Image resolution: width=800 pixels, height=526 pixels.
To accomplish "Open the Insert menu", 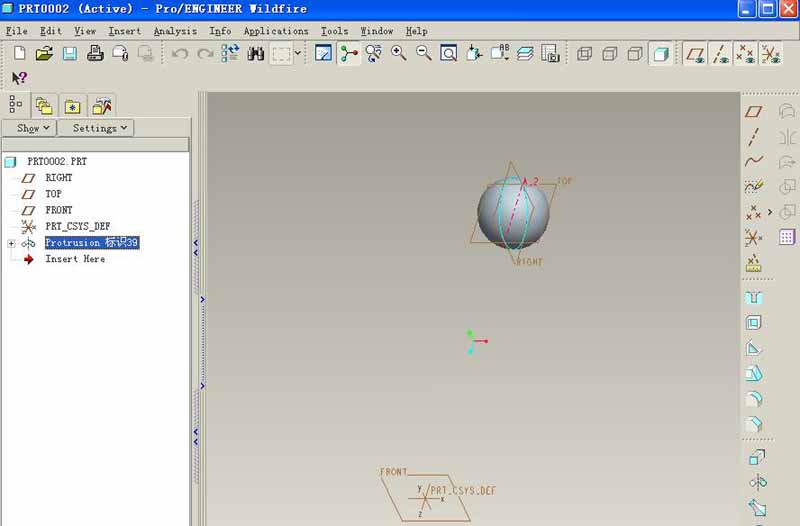I will click(x=124, y=31).
